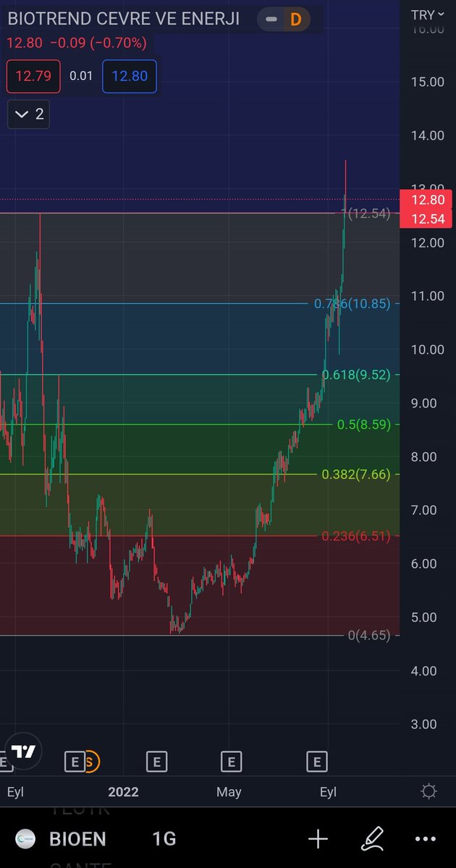456x868 pixels.
Task: Select the Fibonacci 0.236(6.51) level label
Action: click(x=355, y=536)
